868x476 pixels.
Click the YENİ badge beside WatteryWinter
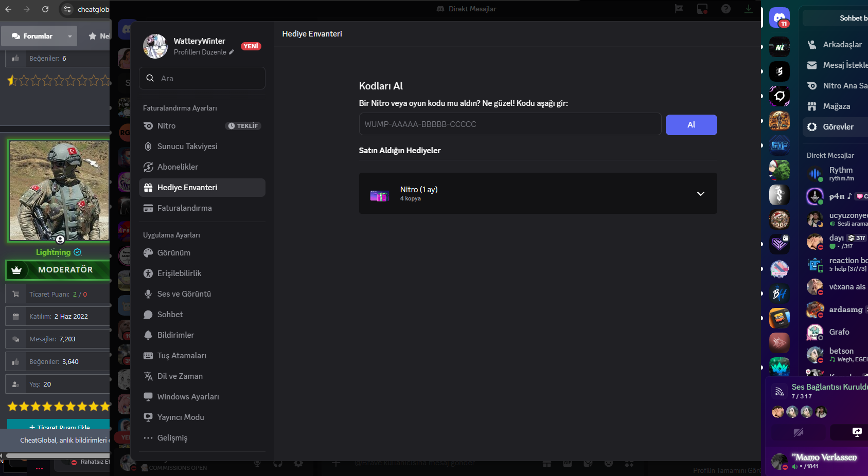pos(251,46)
